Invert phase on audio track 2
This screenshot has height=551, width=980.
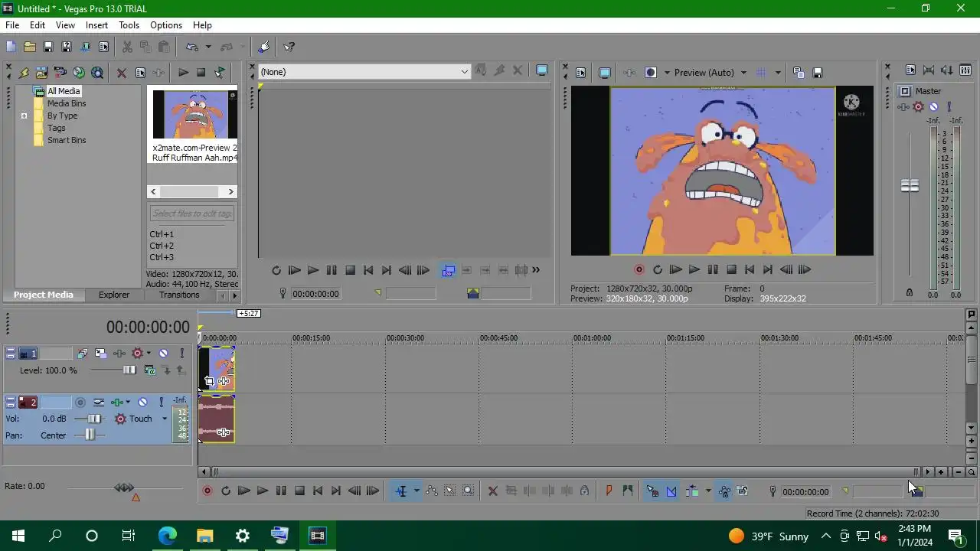(99, 402)
